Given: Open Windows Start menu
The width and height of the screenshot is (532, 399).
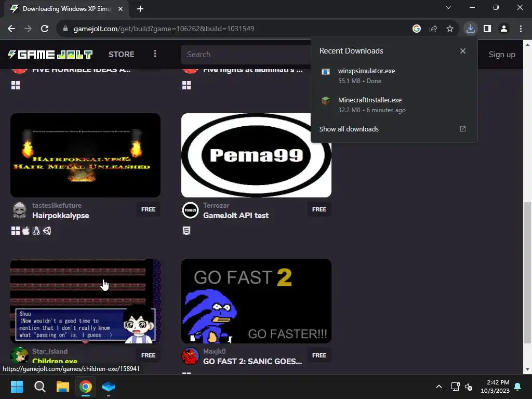Looking at the screenshot, I should tap(17, 387).
